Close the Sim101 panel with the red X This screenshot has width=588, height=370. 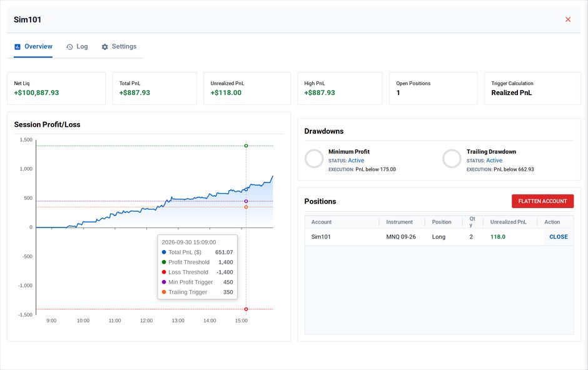pos(568,19)
